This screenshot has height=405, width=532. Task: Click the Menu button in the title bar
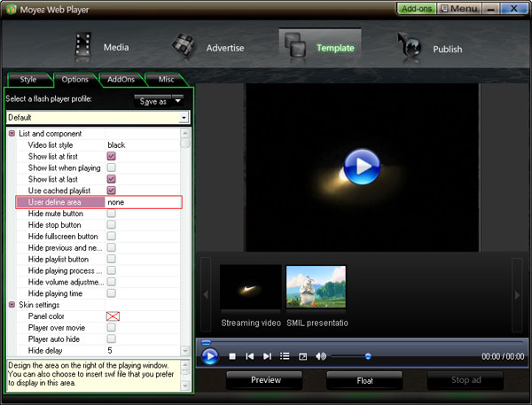click(x=459, y=9)
